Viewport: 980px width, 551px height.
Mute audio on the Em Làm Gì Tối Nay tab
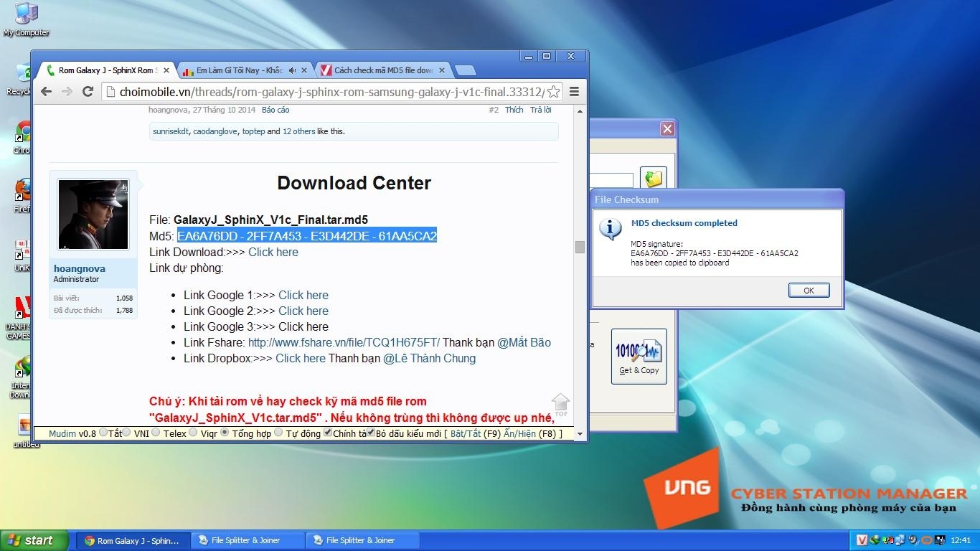[293, 70]
